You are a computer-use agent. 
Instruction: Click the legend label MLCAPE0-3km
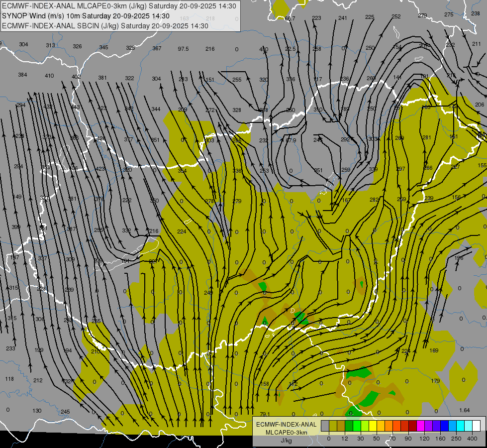pyautogui.click(x=287, y=433)
